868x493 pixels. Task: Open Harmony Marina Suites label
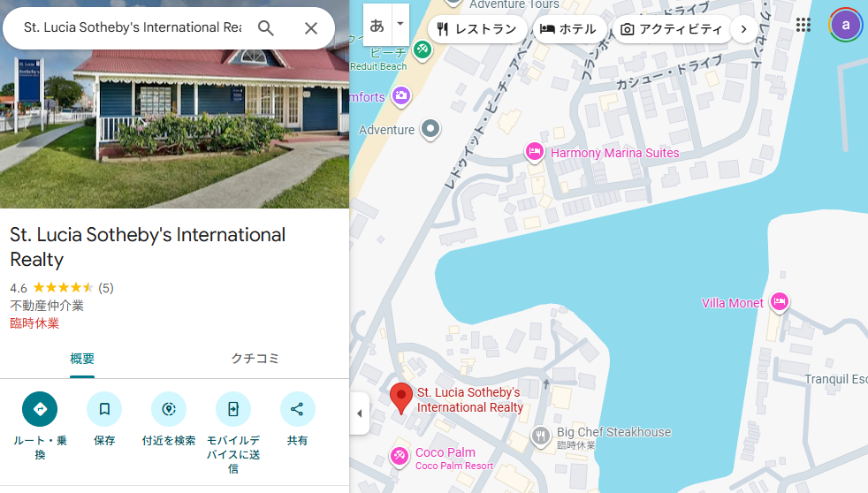(614, 153)
